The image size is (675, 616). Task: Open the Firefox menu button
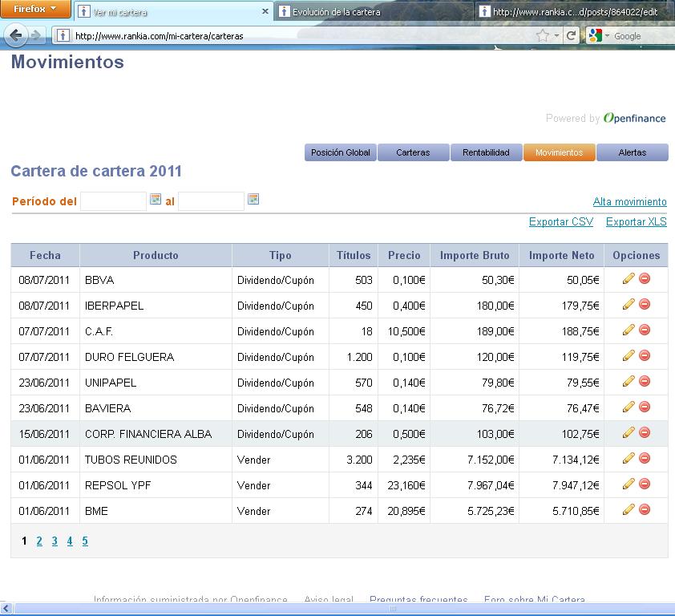coord(35,9)
